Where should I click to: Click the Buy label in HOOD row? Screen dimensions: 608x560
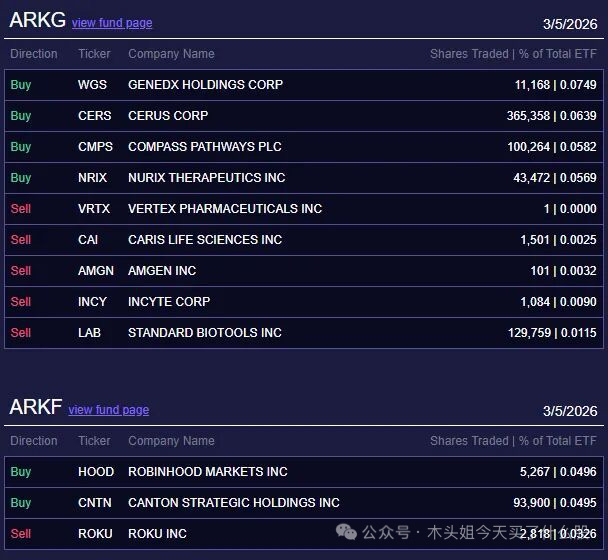[21, 472]
